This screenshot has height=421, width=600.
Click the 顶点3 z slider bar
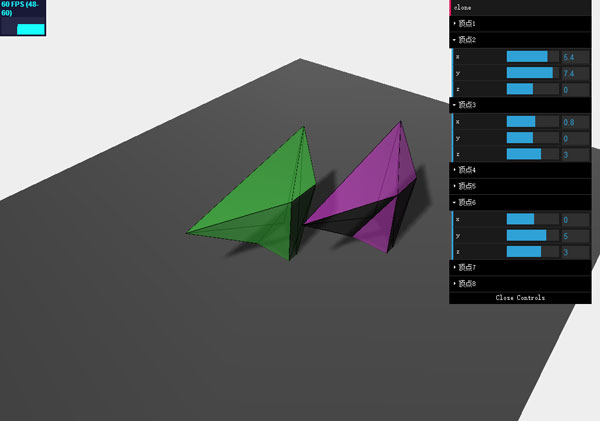(x=532, y=154)
